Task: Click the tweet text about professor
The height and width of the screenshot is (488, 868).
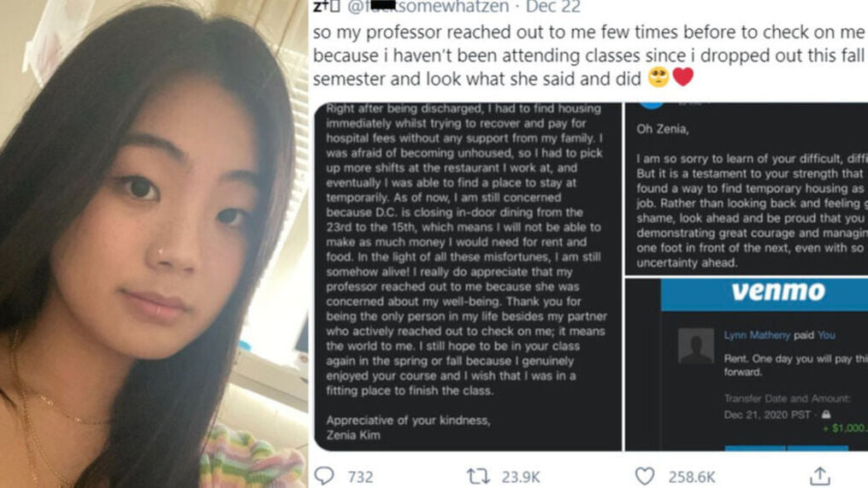Action: point(589,56)
